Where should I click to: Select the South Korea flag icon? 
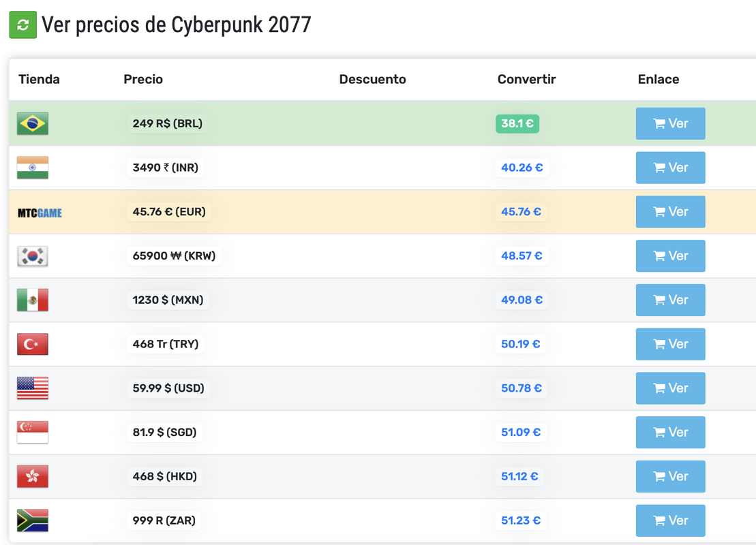coord(32,256)
